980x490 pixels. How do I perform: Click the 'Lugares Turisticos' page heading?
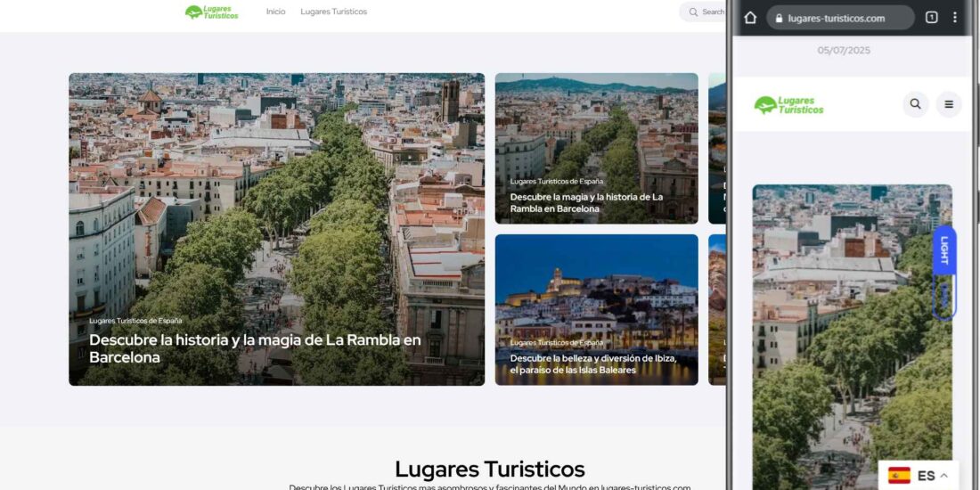[489, 469]
